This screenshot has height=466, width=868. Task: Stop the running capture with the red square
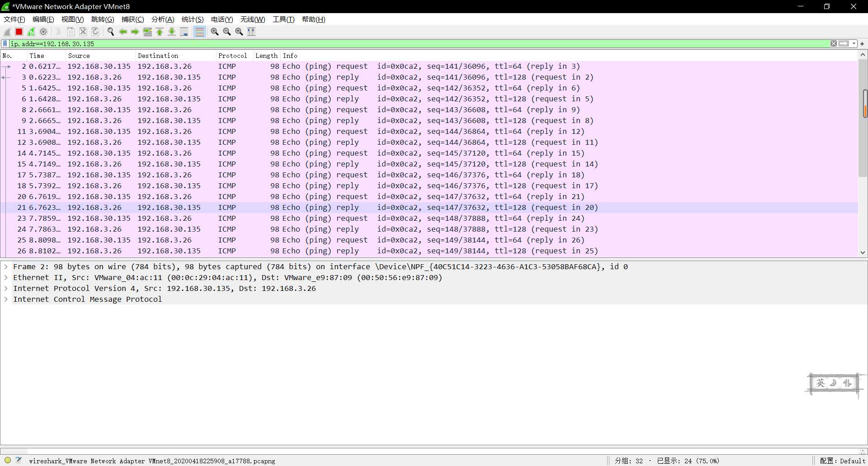coord(19,32)
